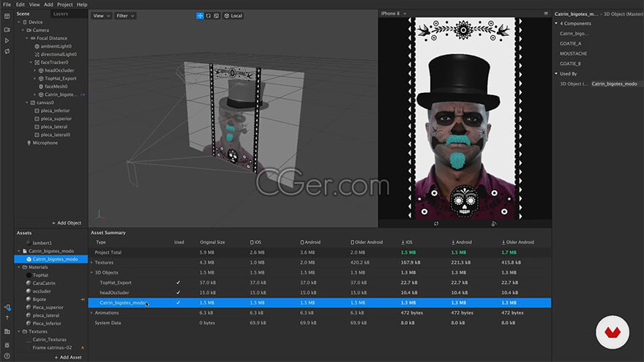Screen dimensions: 644x362
Task: Select the MOUSTACHE component
Action: point(573,54)
